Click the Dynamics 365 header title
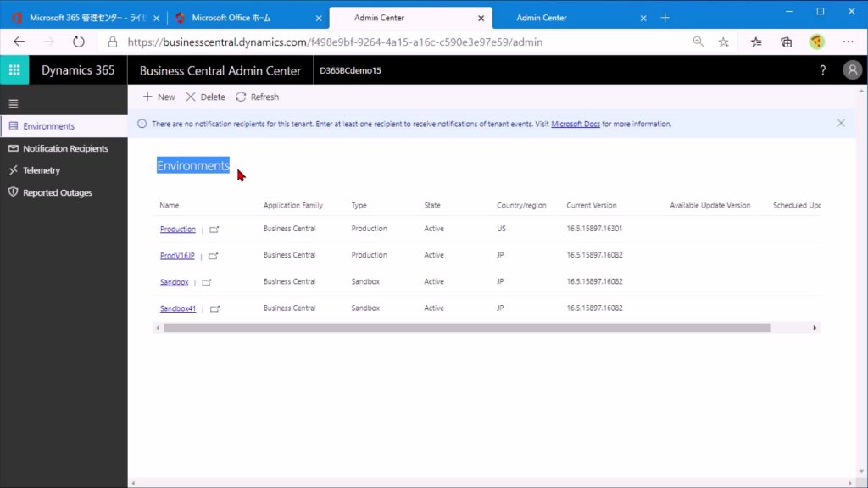The height and width of the screenshot is (488, 868). pyautogui.click(x=78, y=70)
